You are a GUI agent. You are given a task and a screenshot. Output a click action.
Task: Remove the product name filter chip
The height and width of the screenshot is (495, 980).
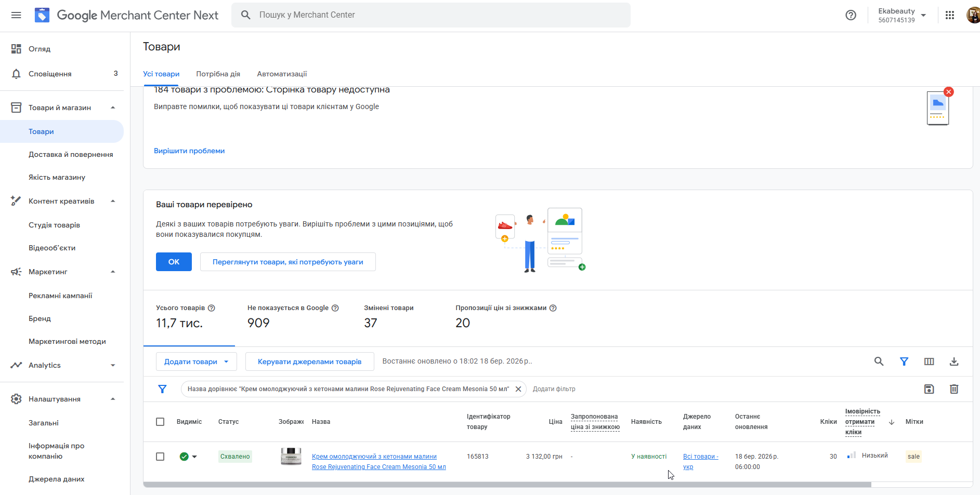pyautogui.click(x=518, y=389)
